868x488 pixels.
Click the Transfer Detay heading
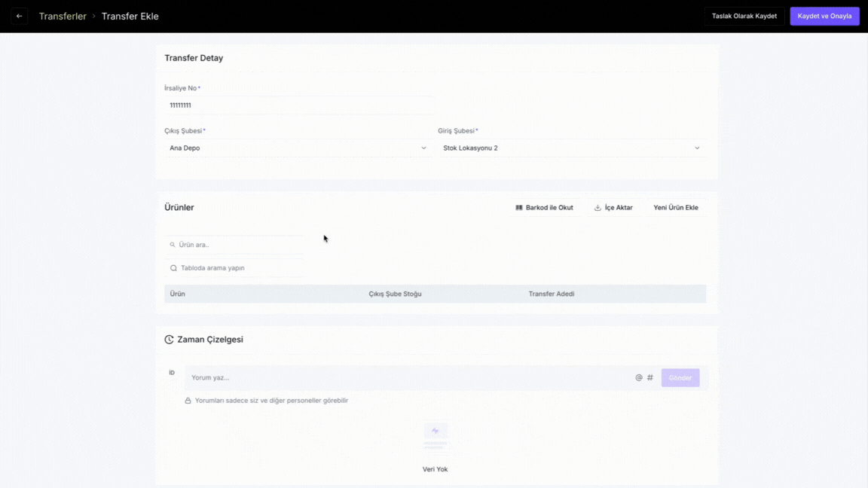194,58
